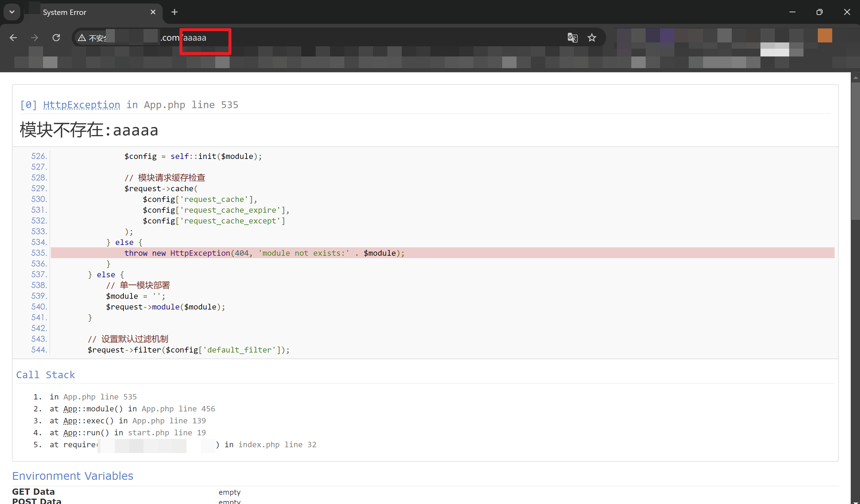Click the Environment Variables heading
This screenshot has height=504, width=860.
coord(73,476)
